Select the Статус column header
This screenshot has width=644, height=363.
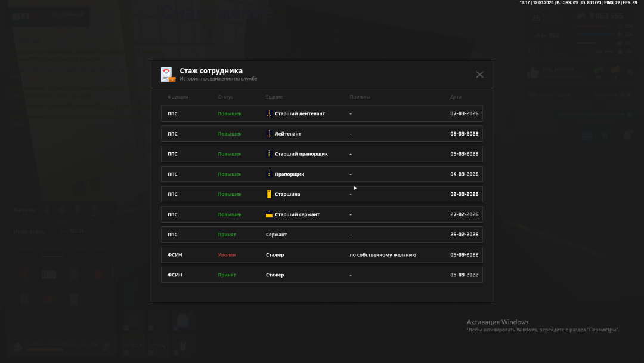click(225, 97)
